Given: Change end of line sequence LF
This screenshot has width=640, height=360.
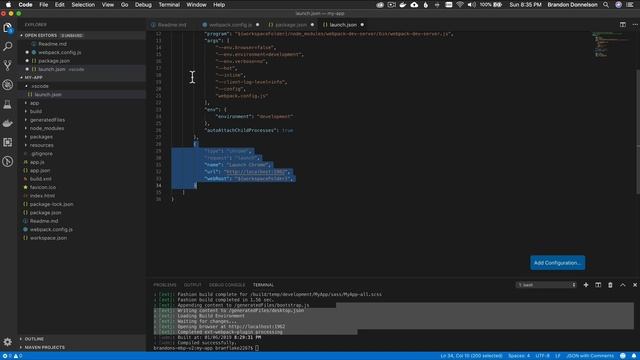Looking at the screenshot, I should (x=558, y=356).
